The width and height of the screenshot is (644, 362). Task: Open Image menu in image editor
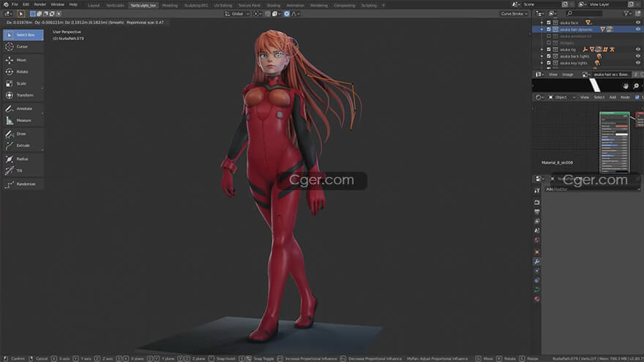[567, 75]
